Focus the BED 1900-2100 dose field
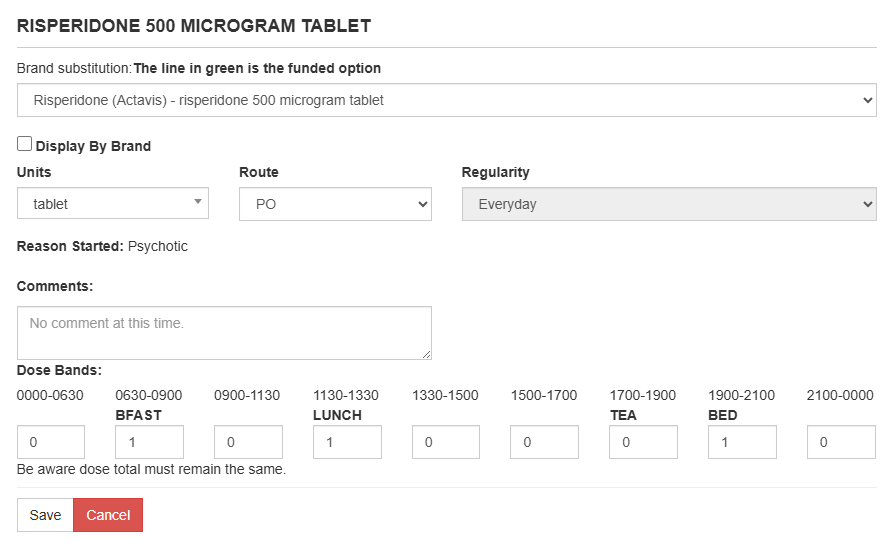 click(742, 442)
